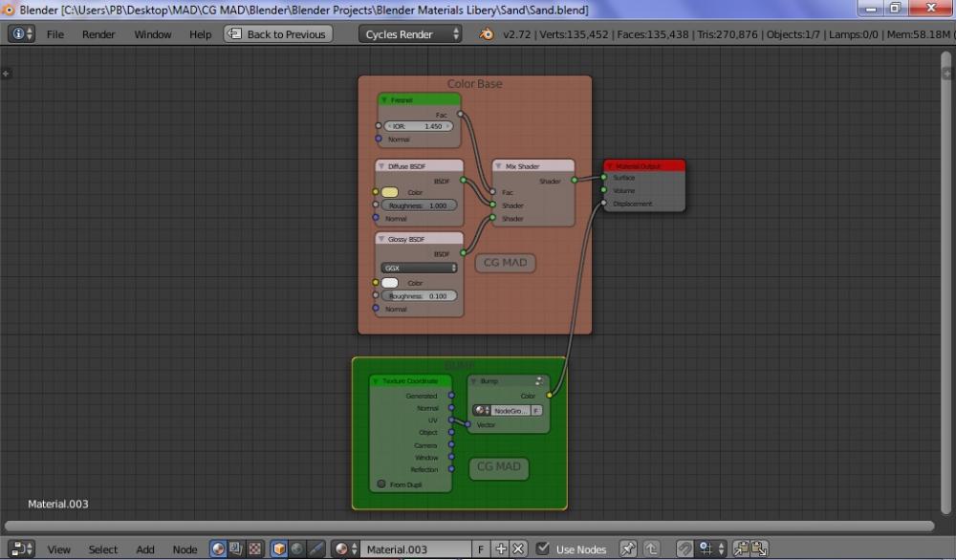The width and height of the screenshot is (956, 560).
Task: Collapse the Fresnel node using its triangle
Action: [x=384, y=100]
